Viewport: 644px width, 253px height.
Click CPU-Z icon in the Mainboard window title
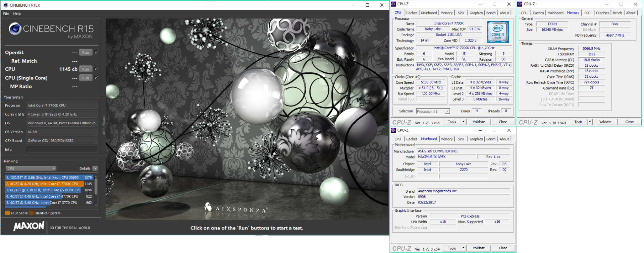[x=394, y=130]
